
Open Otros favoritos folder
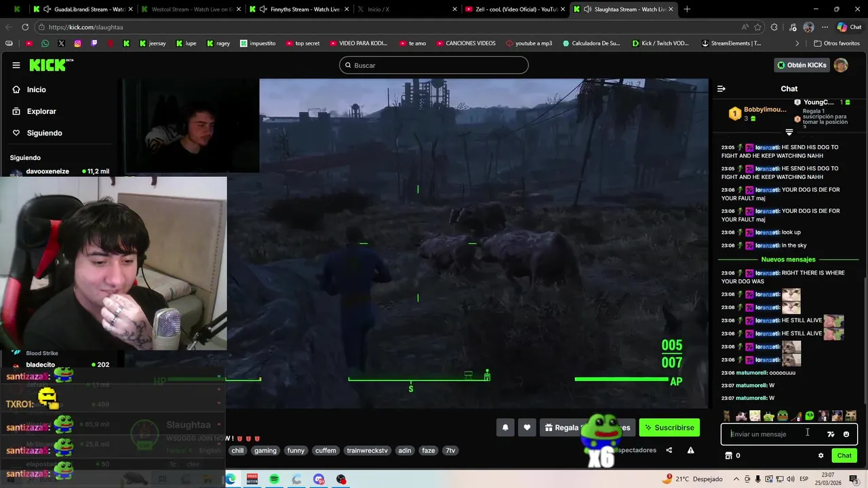(837, 43)
